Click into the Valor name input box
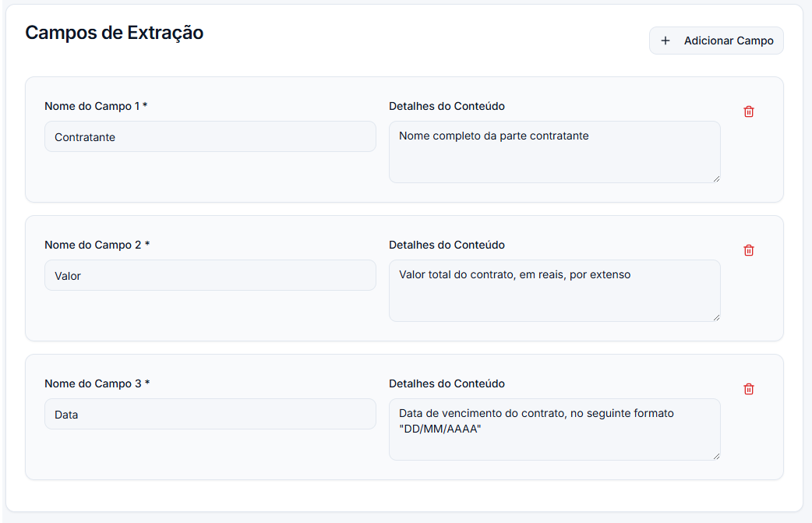 pos(210,275)
